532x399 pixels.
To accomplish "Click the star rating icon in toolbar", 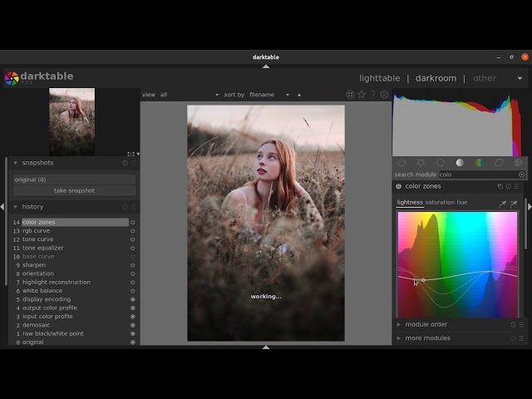I will pos(362,95).
